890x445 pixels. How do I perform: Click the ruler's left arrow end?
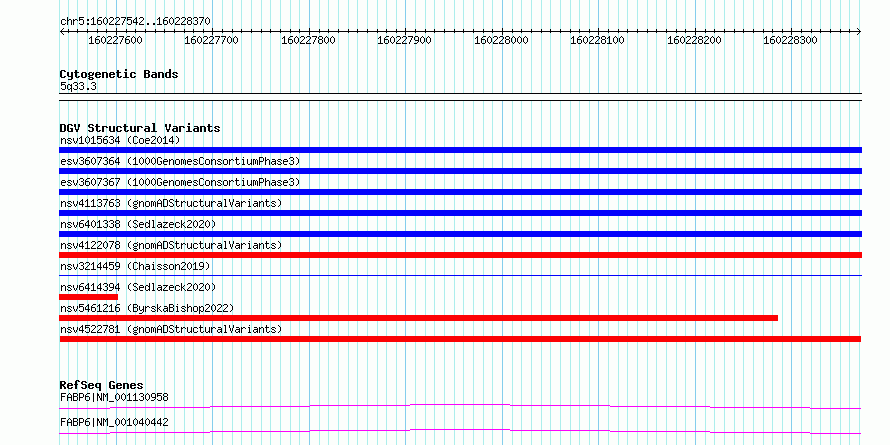pos(62,31)
